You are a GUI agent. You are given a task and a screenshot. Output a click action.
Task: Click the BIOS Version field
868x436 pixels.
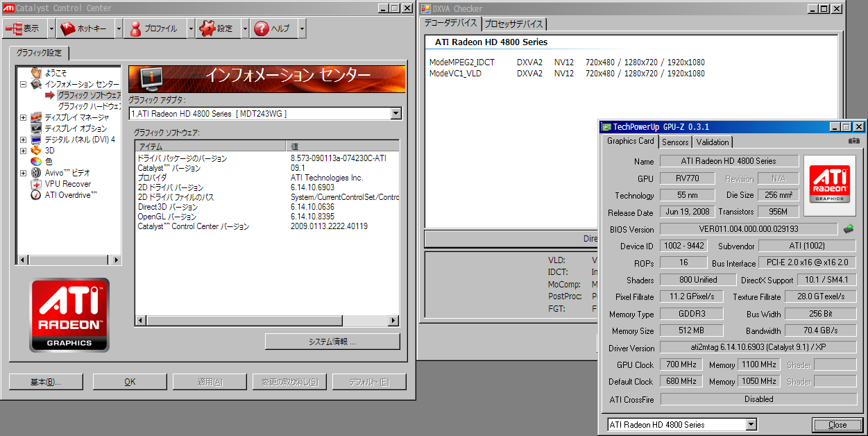748,229
